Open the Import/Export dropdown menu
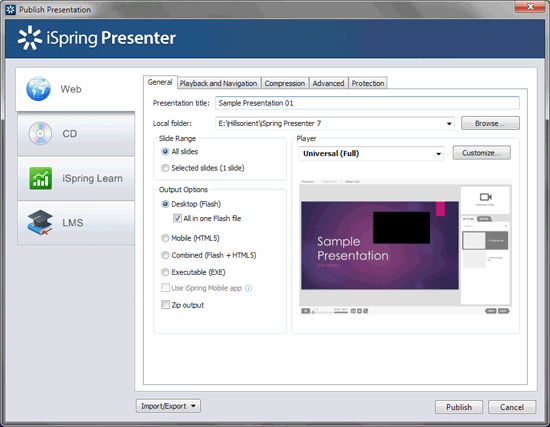Image resolution: width=550 pixels, height=427 pixels. (168, 406)
